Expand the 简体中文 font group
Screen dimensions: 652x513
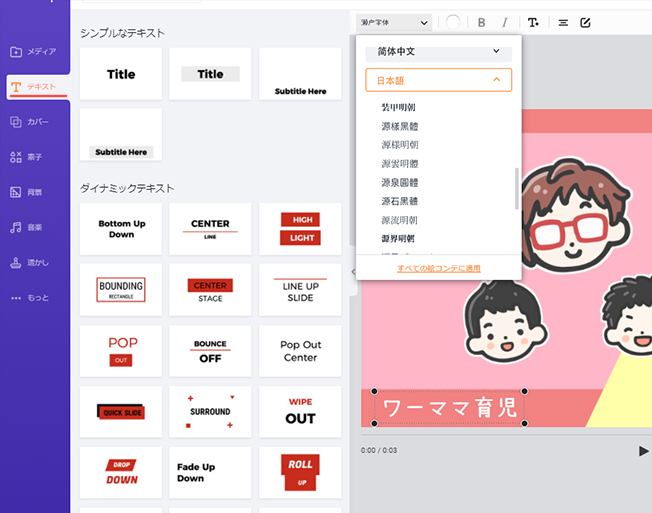[438, 51]
